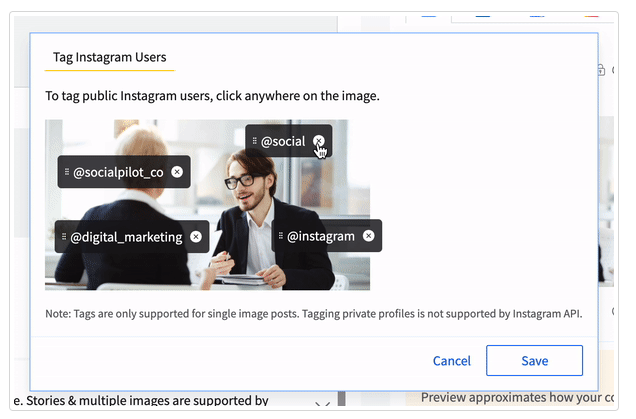Save the Instagram user tags
The height and width of the screenshot is (419, 636).
pos(534,361)
